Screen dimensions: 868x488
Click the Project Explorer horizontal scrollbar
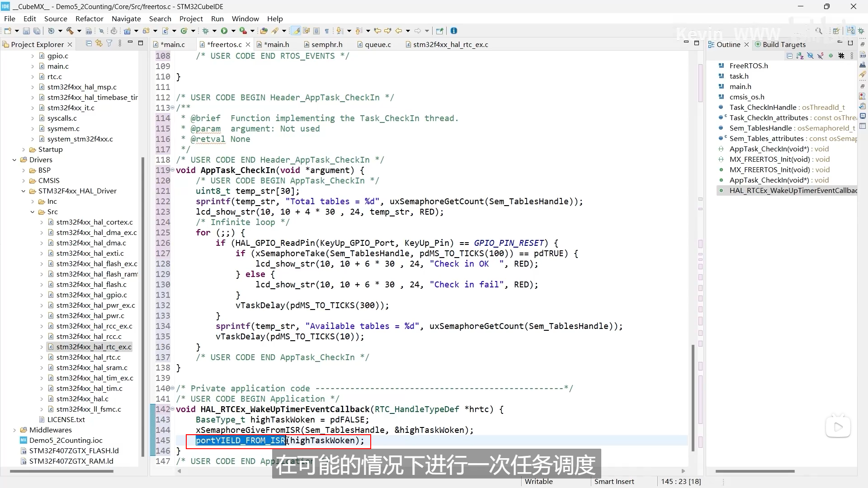pos(61,471)
